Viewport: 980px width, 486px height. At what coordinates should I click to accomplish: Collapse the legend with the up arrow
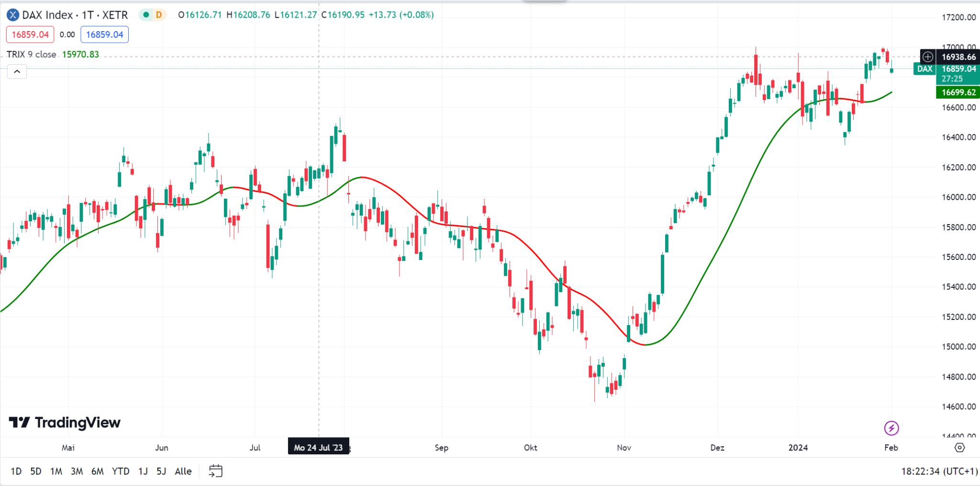17,71
